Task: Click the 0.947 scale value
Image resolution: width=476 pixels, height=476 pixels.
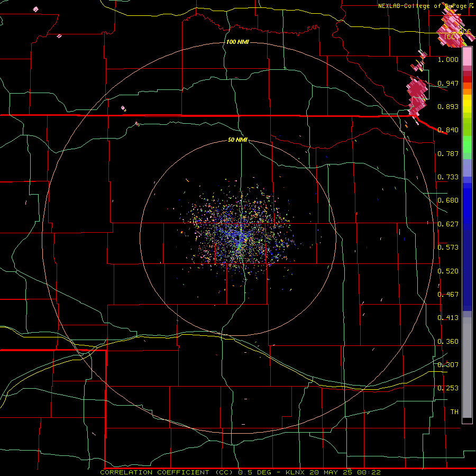Action: tap(448, 83)
